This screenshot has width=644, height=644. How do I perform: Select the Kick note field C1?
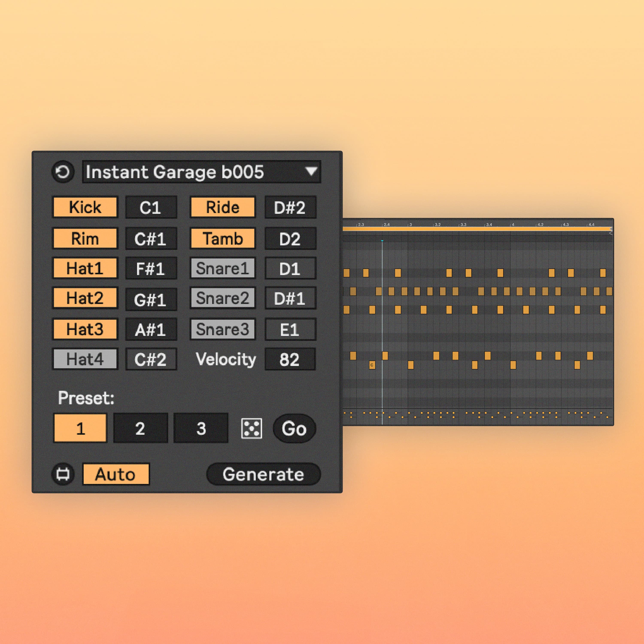point(151,207)
